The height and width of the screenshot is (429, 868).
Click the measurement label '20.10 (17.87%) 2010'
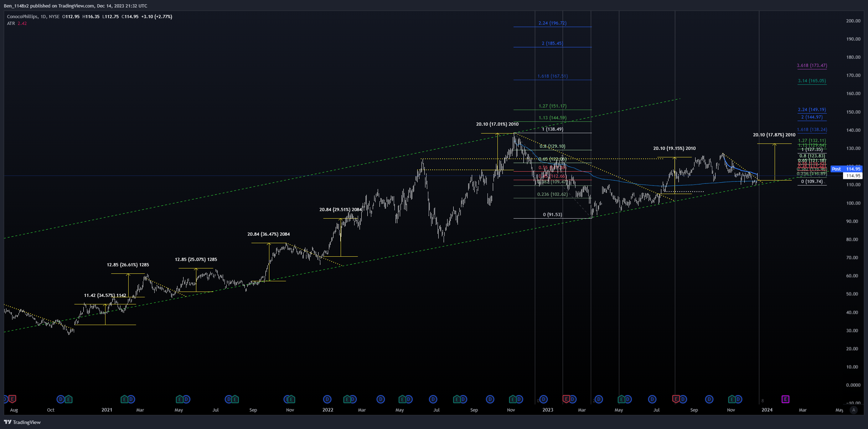tap(774, 135)
